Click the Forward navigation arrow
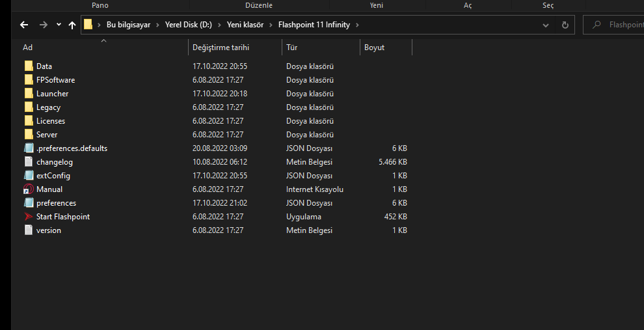This screenshot has height=330, width=644. pyautogui.click(x=43, y=25)
